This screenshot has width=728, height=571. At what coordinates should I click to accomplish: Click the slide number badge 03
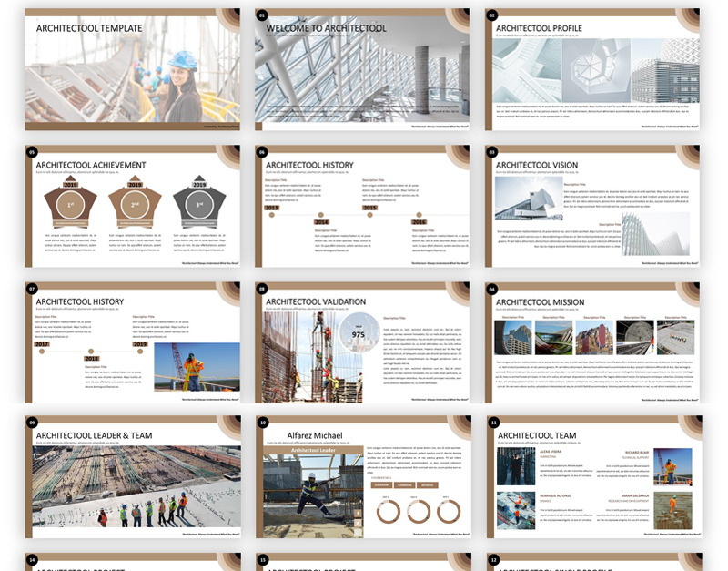[491, 152]
